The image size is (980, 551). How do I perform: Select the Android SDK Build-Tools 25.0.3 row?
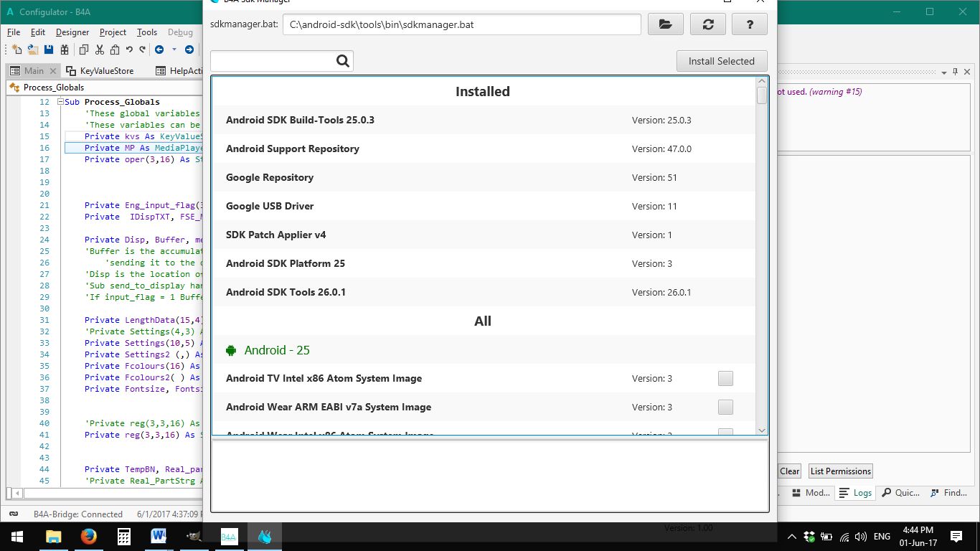pyautogui.click(x=484, y=120)
